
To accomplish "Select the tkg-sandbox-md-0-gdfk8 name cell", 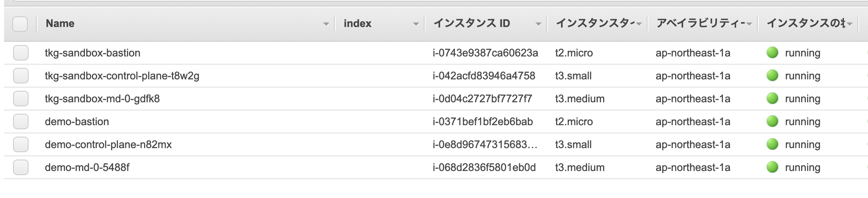I will pyautogui.click(x=102, y=99).
